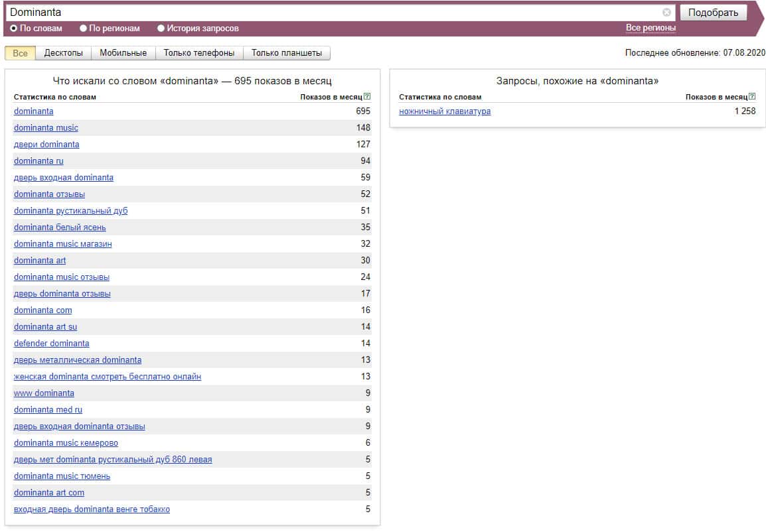Switch to the 'Только телефоны' tab
This screenshot has width=766, height=532.
pyautogui.click(x=199, y=53)
